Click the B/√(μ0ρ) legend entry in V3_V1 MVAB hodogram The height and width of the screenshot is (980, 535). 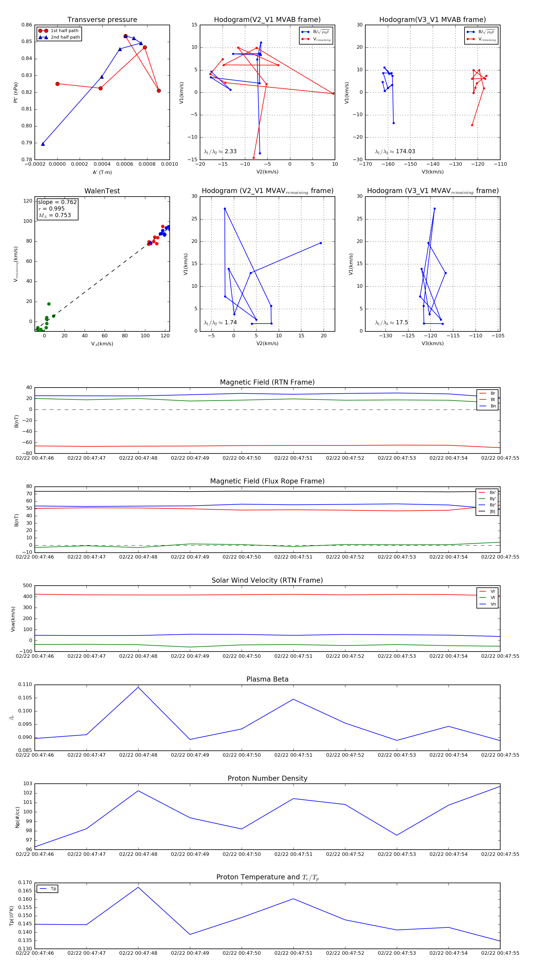[x=481, y=32]
